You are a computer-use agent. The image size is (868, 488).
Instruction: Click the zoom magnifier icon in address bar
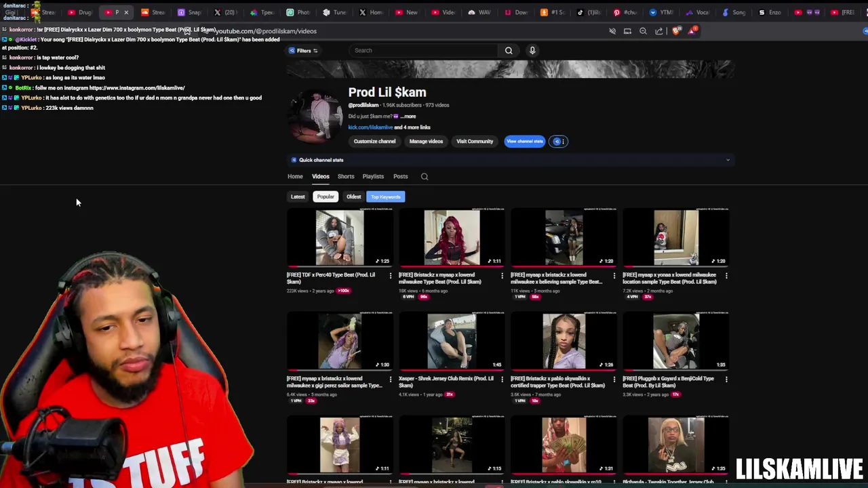point(643,31)
